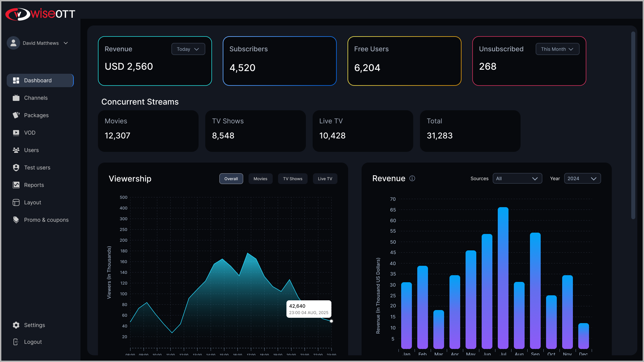Image resolution: width=644 pixels, height=362 pixels.
Task: Open the Unsubscribed This Month dropdown
Action: coord(557,49)
